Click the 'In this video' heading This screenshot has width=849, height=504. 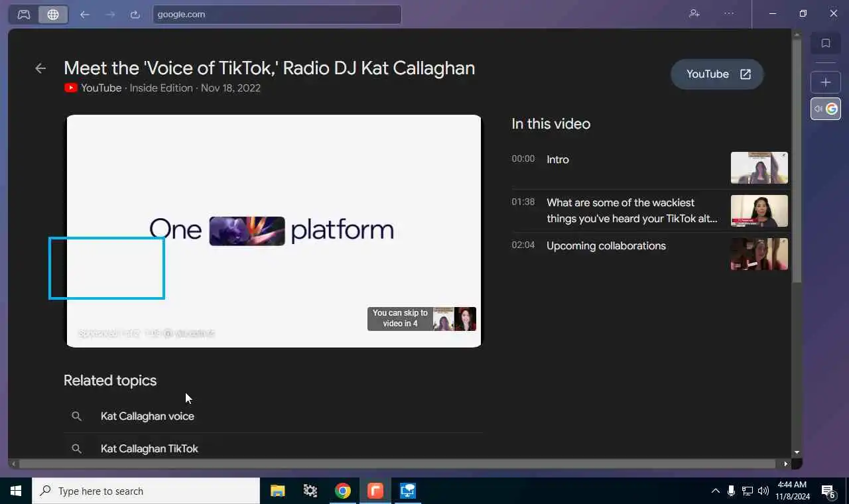point(551,124)
